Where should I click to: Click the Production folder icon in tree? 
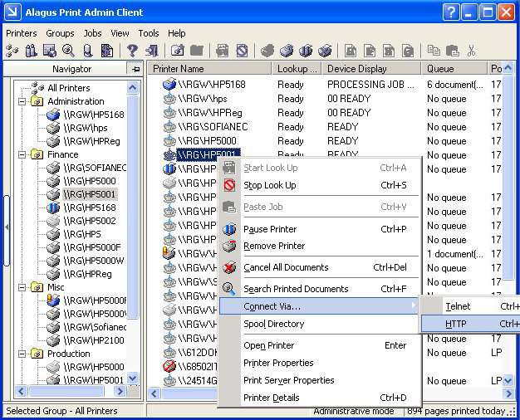click(x=37, y=354)
